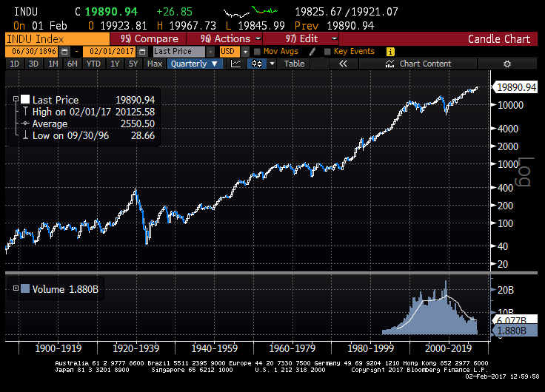545x392 pixels.
Task: Collapse the Last Price legend tree
Action: [x=16, y=99]
